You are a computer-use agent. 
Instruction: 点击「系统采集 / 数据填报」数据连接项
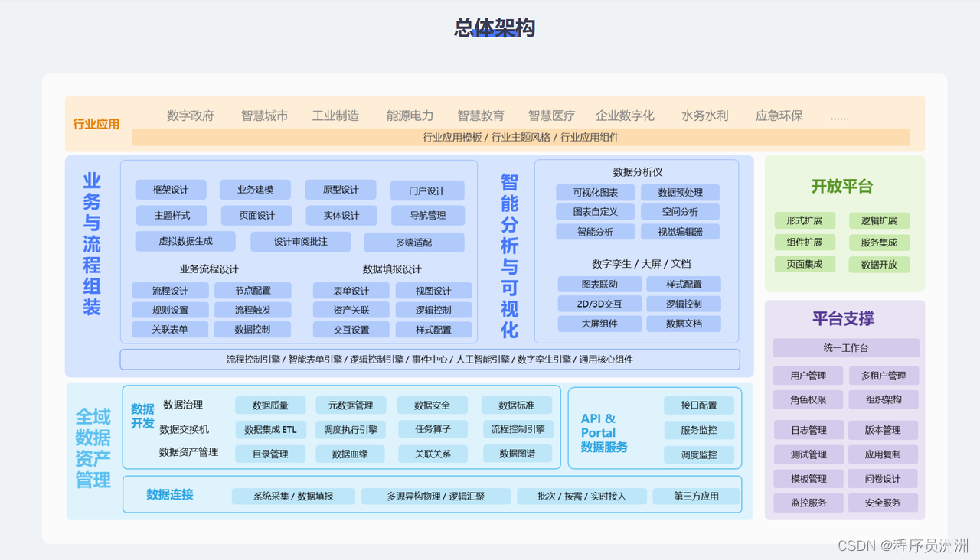click(294, 496)
